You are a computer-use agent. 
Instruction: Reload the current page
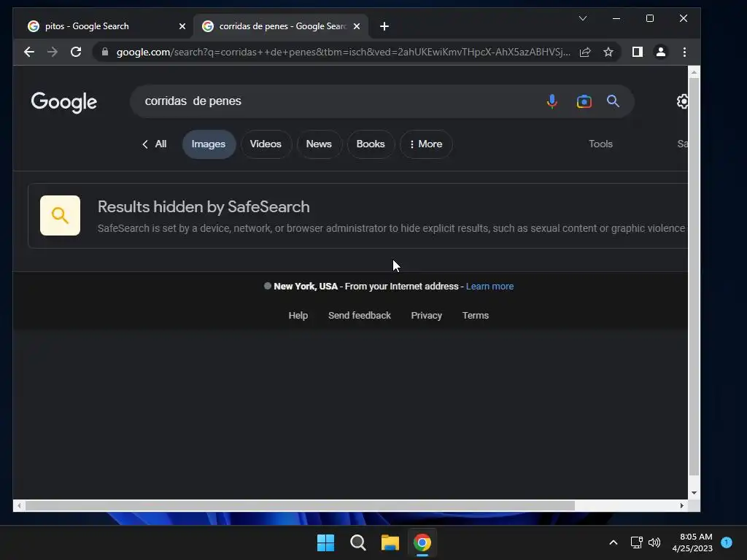[76, 52]
